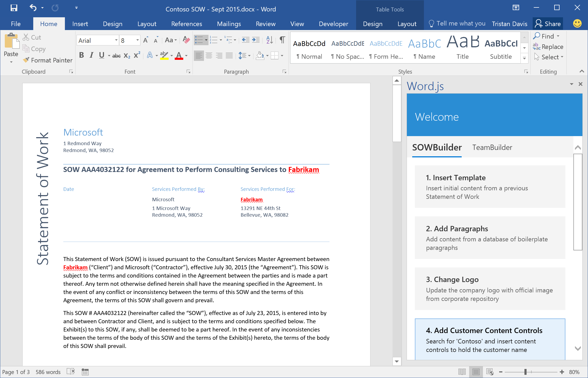Click the Save icon in Quick Access Toolbar
Viewport: 588px width, 378px height.
[x=14, y=8]
